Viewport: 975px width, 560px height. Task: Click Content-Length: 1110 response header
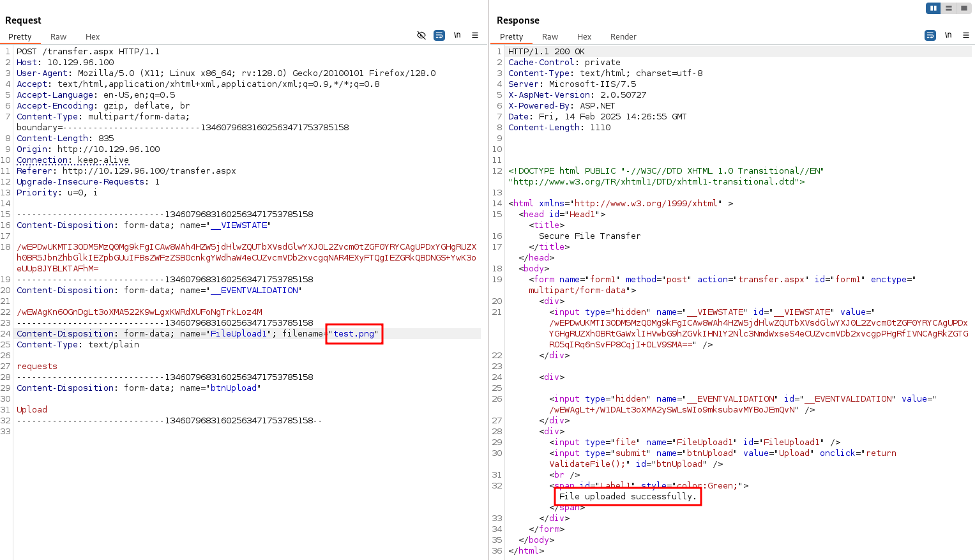[x=559, y=128]
